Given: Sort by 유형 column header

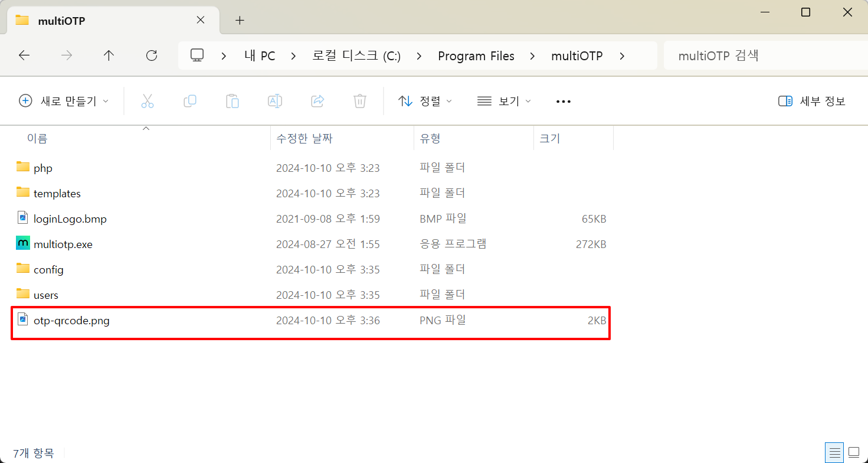Looking at the screenshot, I should point(430,139).
